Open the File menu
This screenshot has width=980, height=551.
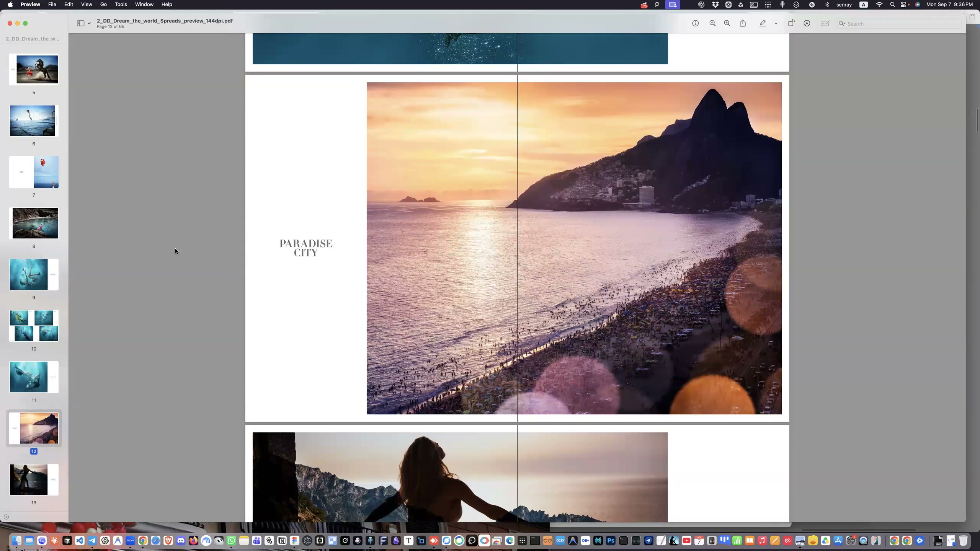pyautogui.click(x=52, y=5)
